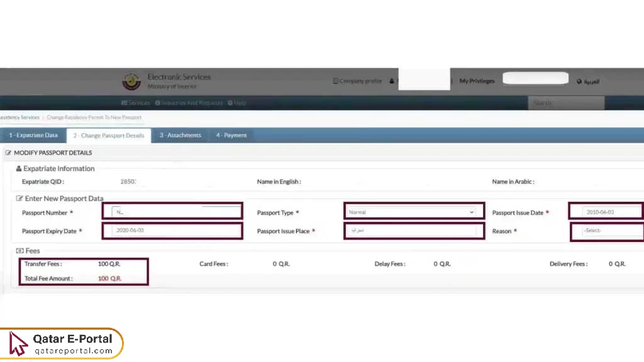Focus the Search box in navigation bar

[566, 102]
